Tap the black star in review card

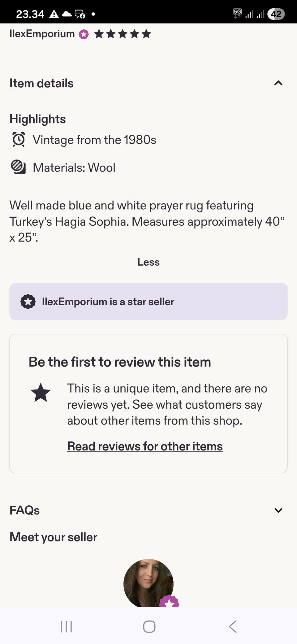tap(41, 393)
